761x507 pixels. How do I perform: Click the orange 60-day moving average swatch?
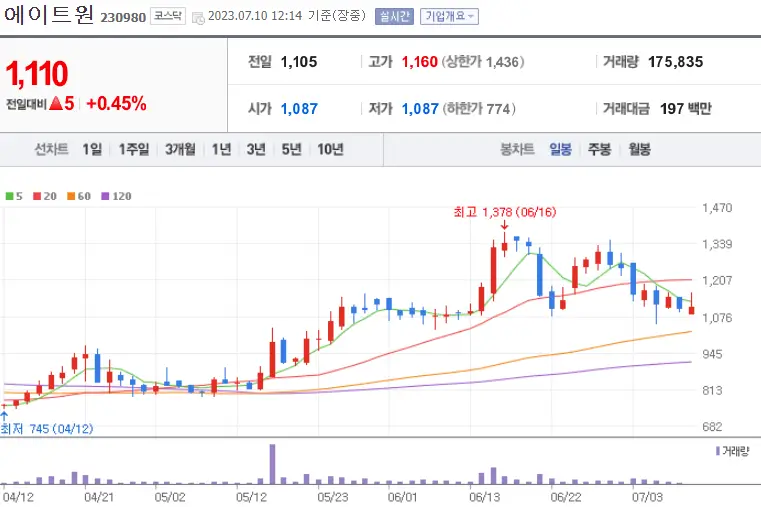point(71,196)
